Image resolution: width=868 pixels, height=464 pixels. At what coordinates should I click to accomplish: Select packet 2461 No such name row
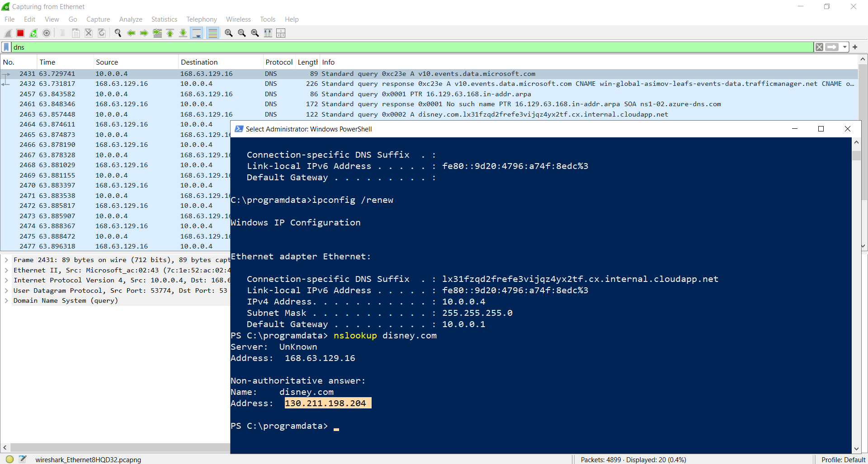coord(429,104)
